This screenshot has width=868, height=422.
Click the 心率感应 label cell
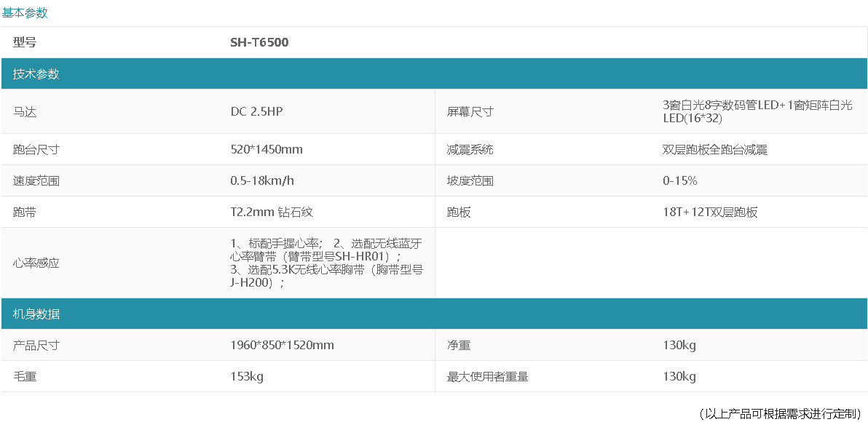coord(36,263)
